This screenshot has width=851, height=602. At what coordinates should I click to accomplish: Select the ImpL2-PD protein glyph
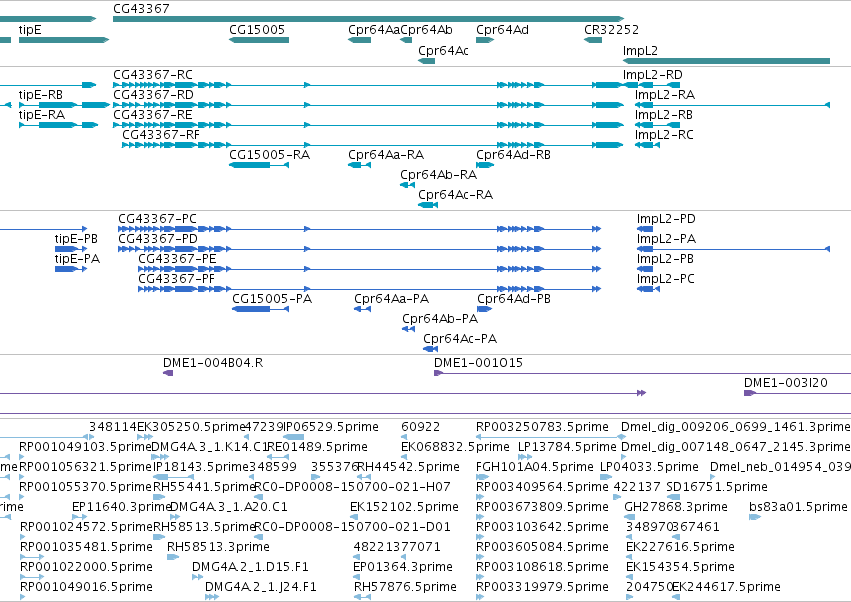(645, 229)
